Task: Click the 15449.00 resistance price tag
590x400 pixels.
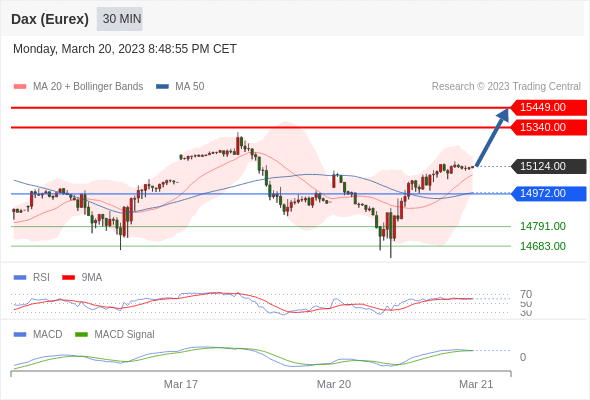Action: (x=548, y=108)
